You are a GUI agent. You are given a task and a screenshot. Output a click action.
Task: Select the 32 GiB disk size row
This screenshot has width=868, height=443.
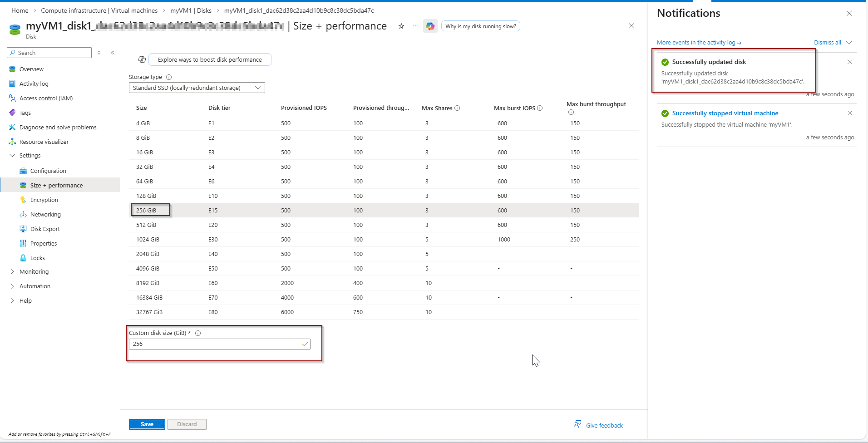(x=384, y=167)
